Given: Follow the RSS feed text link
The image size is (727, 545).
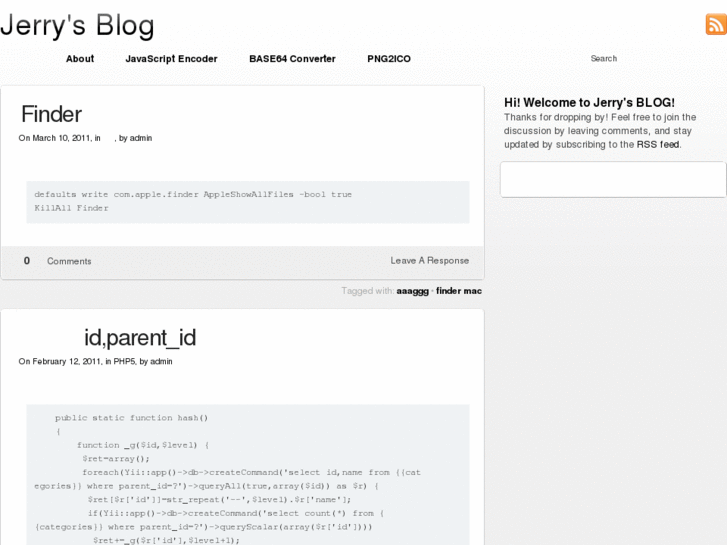Looking at the screenshot, I should (x=658, y=145).
